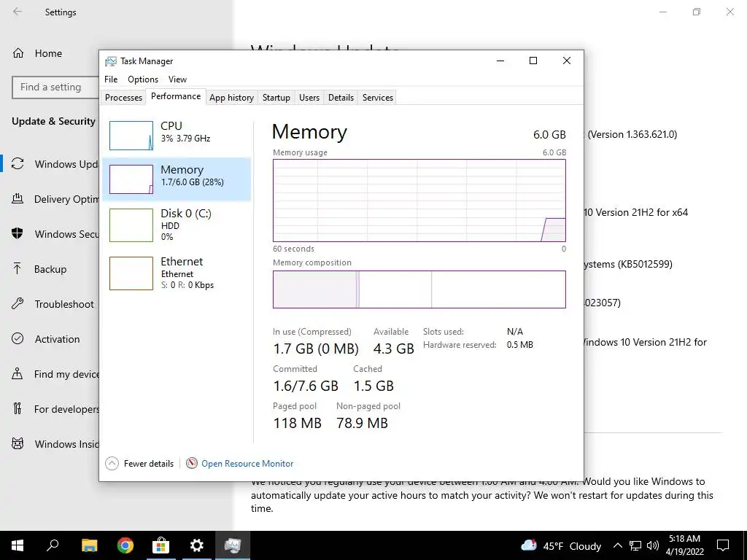This screenshot has height=560, width=747.
Task: Select the Ethernet graph thumbnail
Action: pyautogui.click(x=131, y=273)
